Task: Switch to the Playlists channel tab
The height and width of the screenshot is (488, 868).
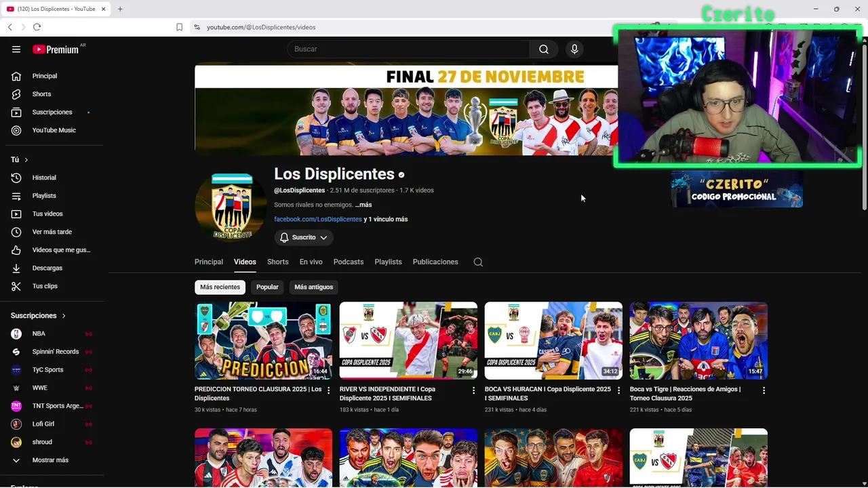Action: (388, 262)
